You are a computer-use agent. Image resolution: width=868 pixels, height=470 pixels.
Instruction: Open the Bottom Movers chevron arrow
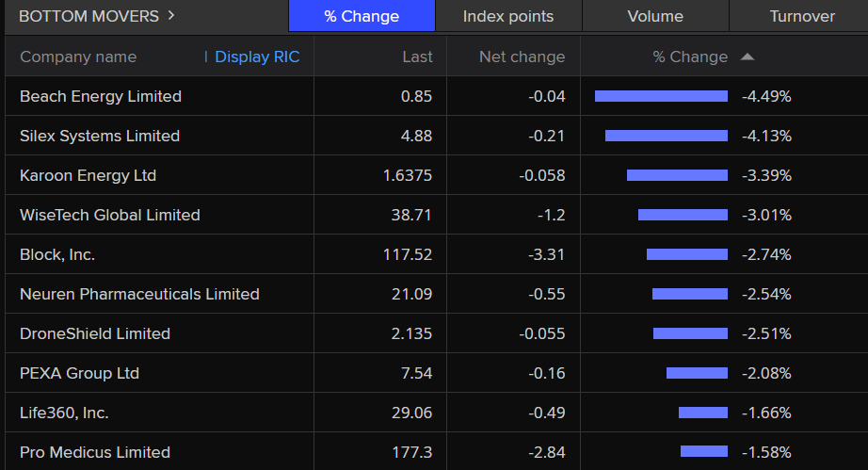pos(171,15)
